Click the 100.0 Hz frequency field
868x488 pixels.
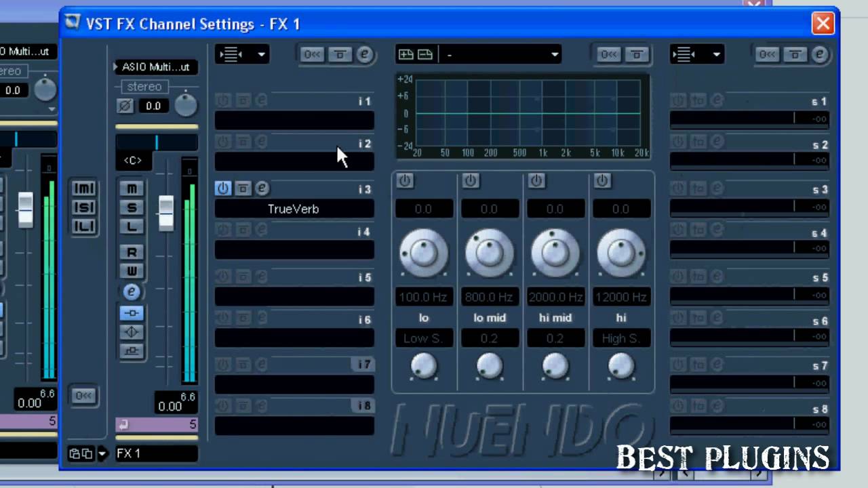pyautogui.click(x=424, y=297)
